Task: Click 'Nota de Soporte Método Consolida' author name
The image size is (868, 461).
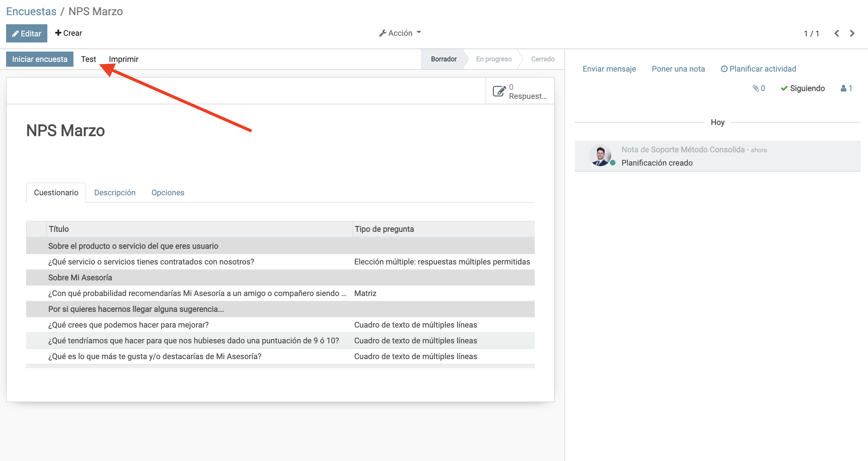Action: tap(683, 150)
